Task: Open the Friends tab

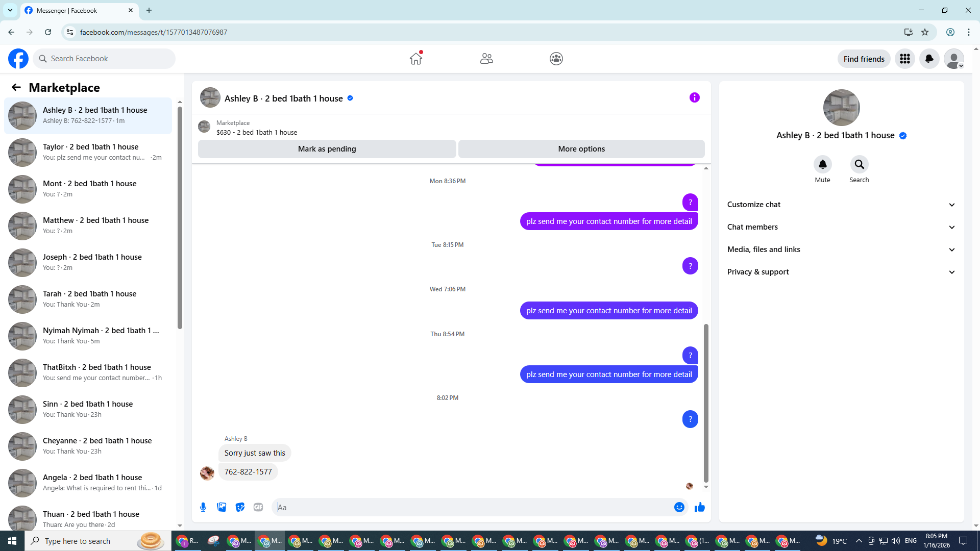Action: coord(486,59)
